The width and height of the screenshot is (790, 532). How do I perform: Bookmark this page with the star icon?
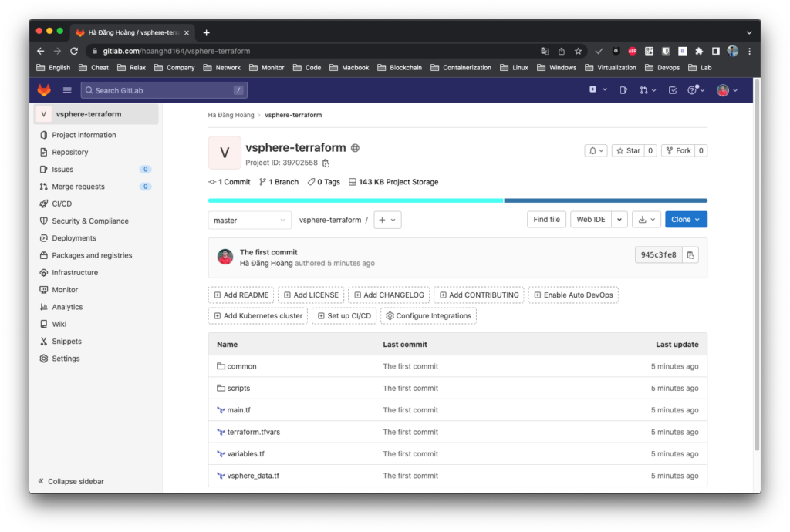click(x=578, y=51)
